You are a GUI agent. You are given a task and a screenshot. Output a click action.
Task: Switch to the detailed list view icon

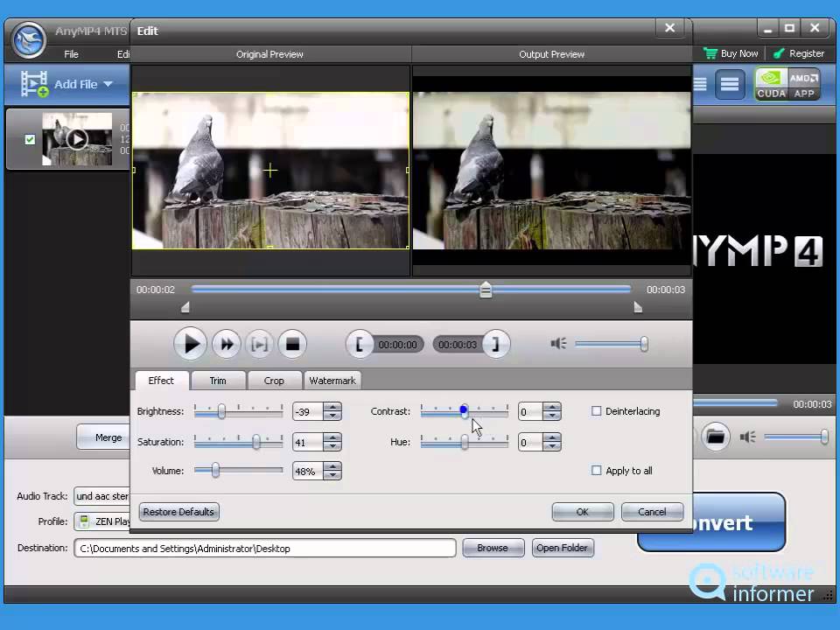[x=730, y=84]
